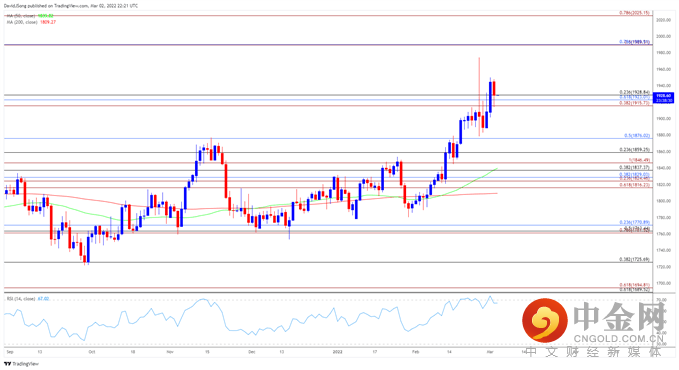Click the 2022 label on the time axis

click(x=337, y=352)
